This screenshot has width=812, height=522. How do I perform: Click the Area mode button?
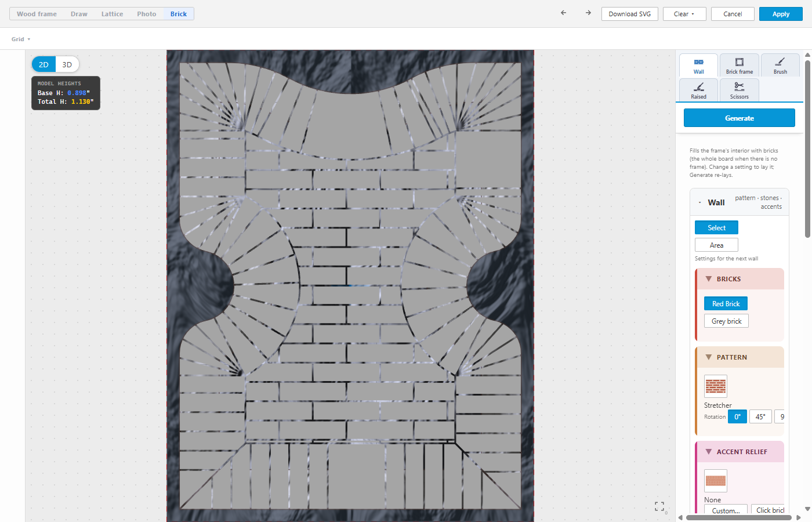coord(716,245)
